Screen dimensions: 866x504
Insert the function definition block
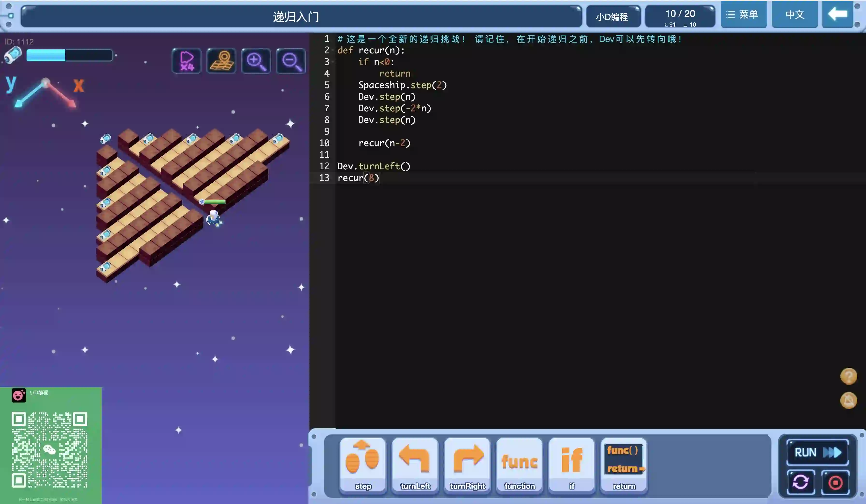pyautogui.click(x=520, y=465)
